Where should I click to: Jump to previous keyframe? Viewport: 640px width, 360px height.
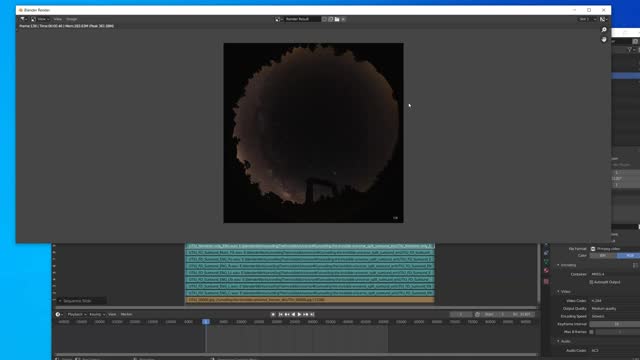(x=287, y=314)
